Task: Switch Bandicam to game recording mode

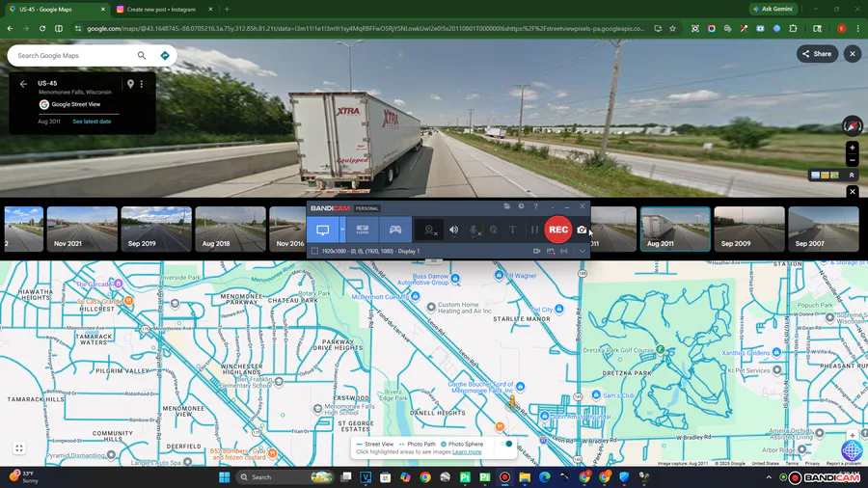Action: 395,230
